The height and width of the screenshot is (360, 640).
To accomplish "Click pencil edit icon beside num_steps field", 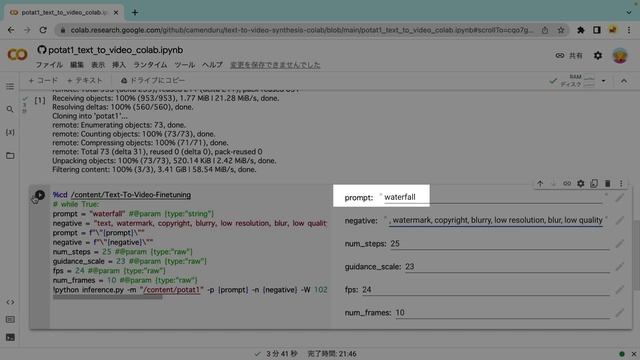I will [x=620, y=244].
